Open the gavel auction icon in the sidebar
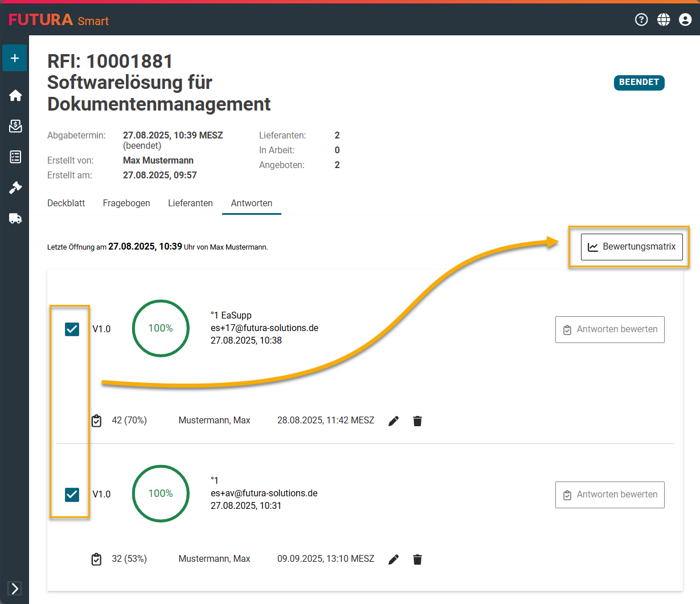The width and height of the screenshot is (700, 604). point(15,187)
